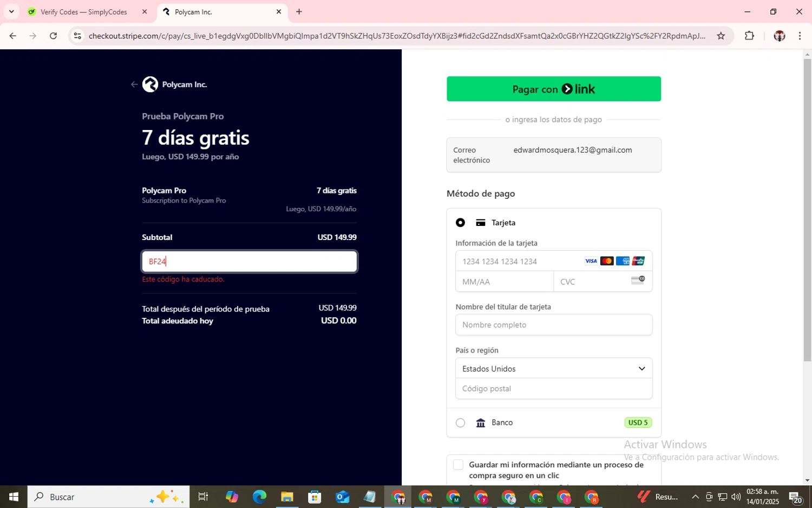Click the 'USD 0.00' total due amount
The height and width of the screenshot is (508, 812).
339,321
